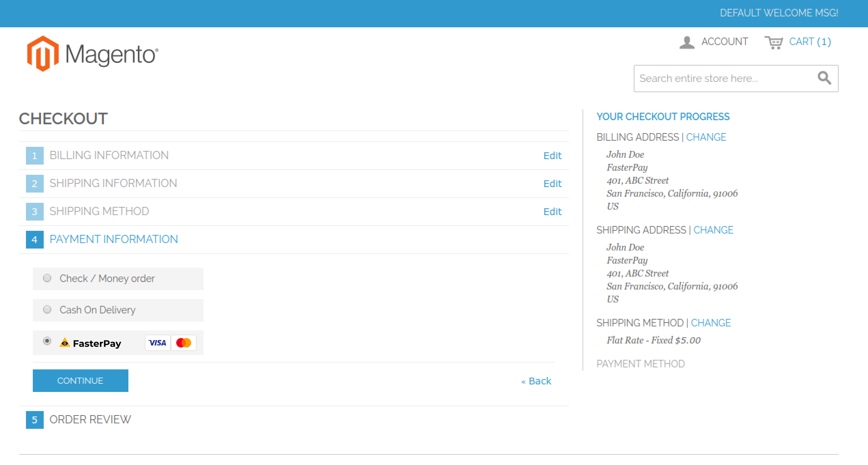Click the Your Checkout Progress heading
This screenshot has width=868, height=465.
[663, 117]
